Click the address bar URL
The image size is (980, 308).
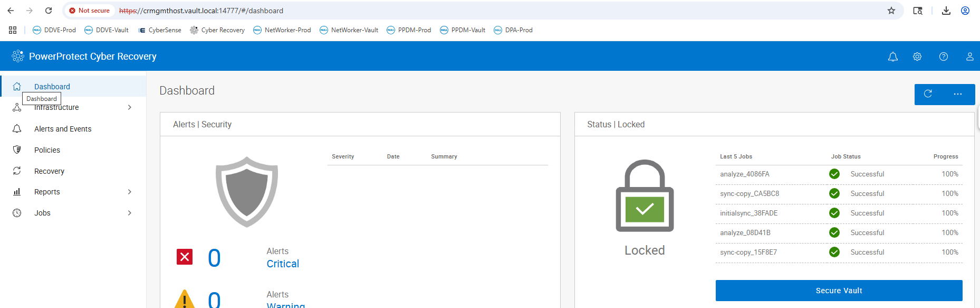coord(201,11)
